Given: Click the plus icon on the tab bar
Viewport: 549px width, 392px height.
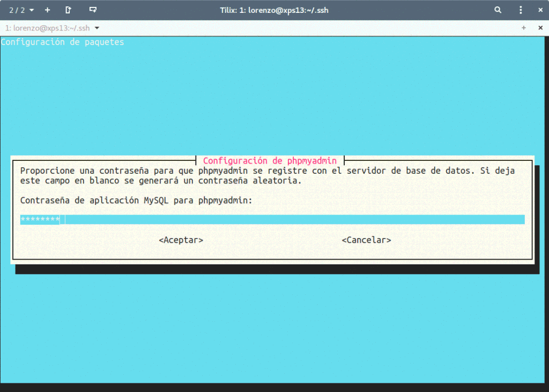Looking at the screenshot, I should (523, 27).
